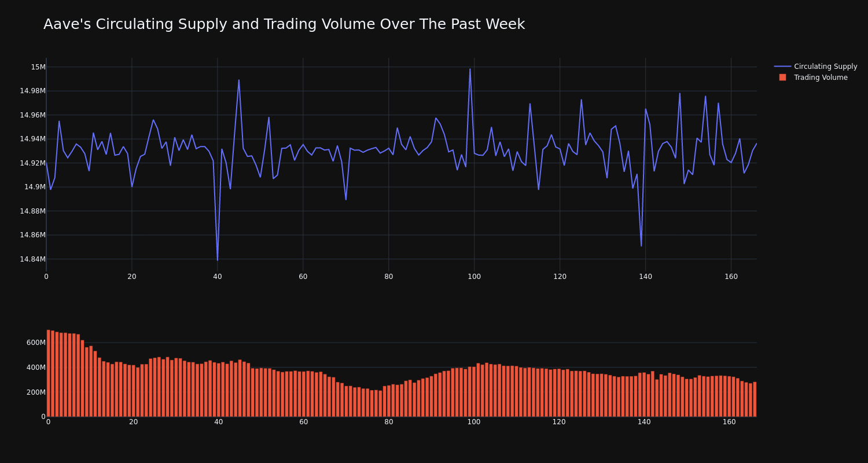Click the last bar of the volume chart
The width and height of the screenshot is (868, 463).
(x=755, y=399)
